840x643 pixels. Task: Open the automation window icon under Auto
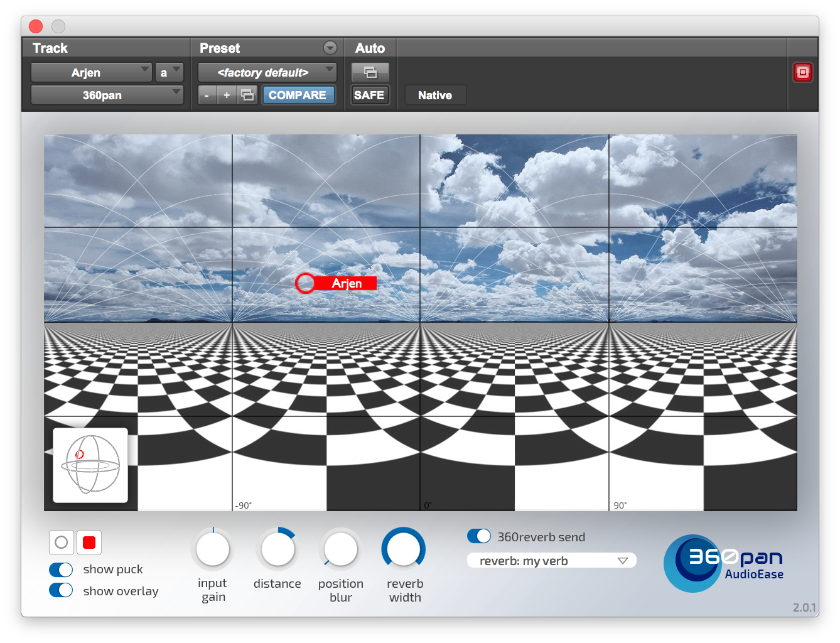pos(370,72)
